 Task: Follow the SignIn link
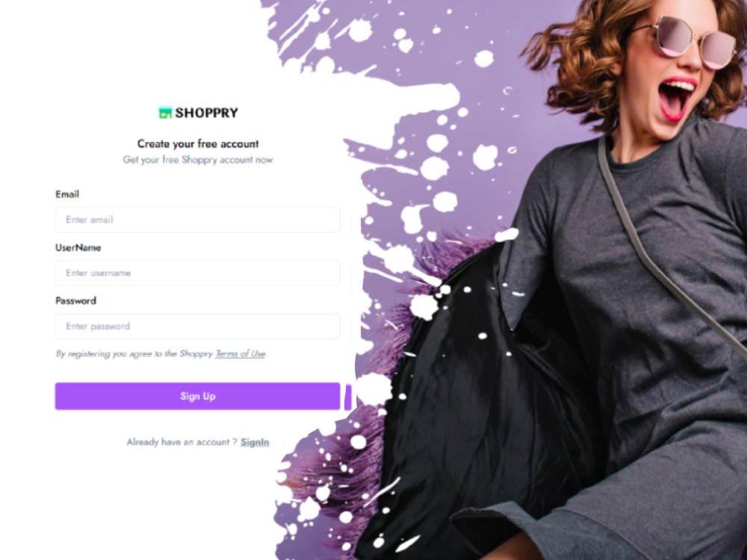point(255,442)
